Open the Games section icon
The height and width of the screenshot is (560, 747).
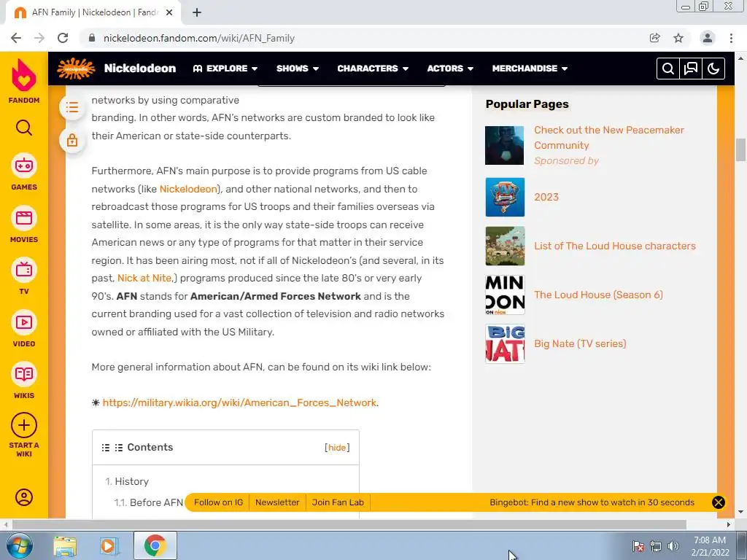pos(24,166)
